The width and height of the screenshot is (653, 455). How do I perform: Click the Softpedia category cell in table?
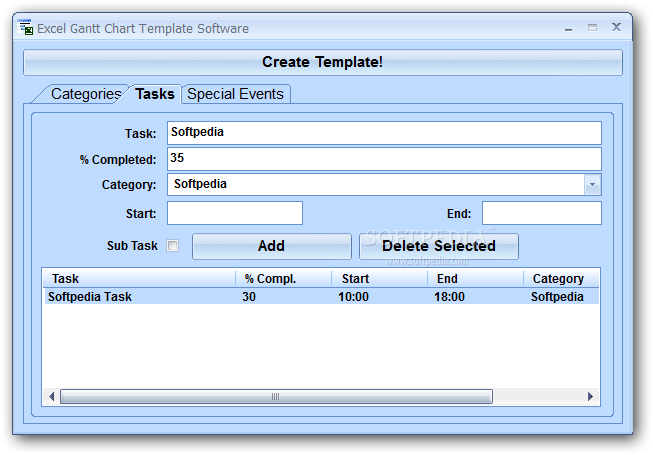[x=557, y=297]
